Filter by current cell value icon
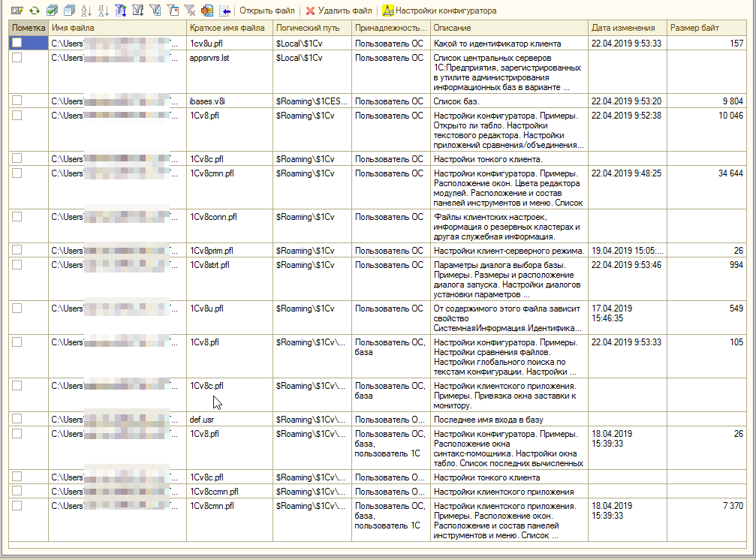Image resolution: width=756 pixels, height=560 pixels. pos(155,10)
